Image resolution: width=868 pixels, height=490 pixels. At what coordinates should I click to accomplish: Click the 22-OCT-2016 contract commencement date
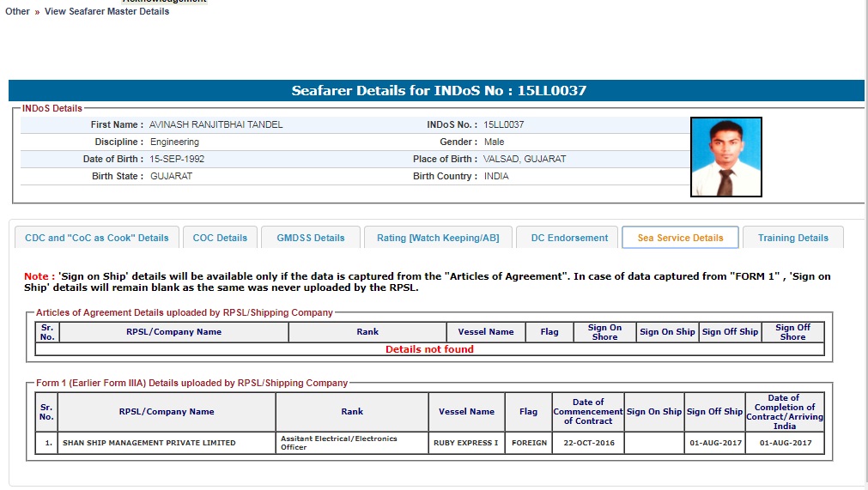tap(588, 443)
